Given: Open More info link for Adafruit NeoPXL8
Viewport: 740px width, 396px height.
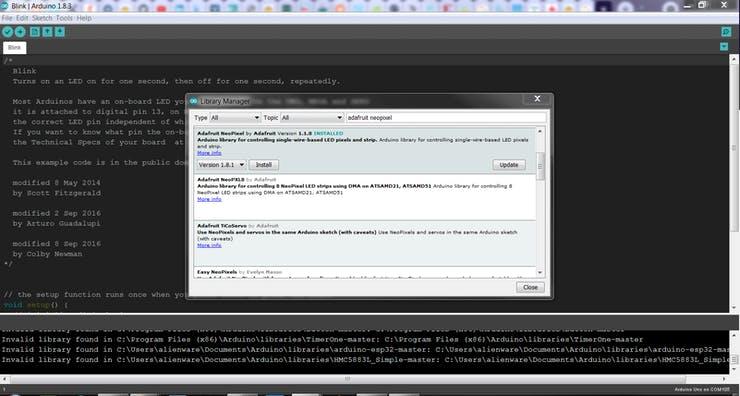Looking at the screenshot, I should pyautogui.click(x=209, y=199).
